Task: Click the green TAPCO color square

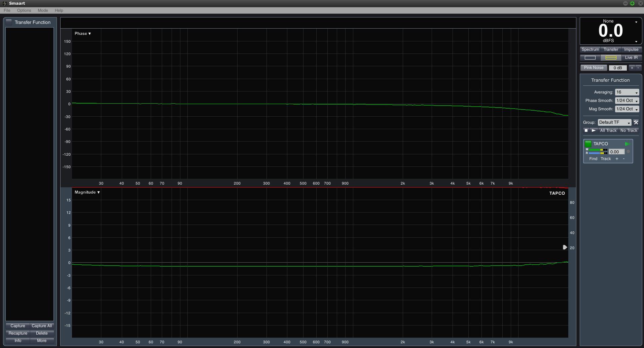Action: pos(588,144)
